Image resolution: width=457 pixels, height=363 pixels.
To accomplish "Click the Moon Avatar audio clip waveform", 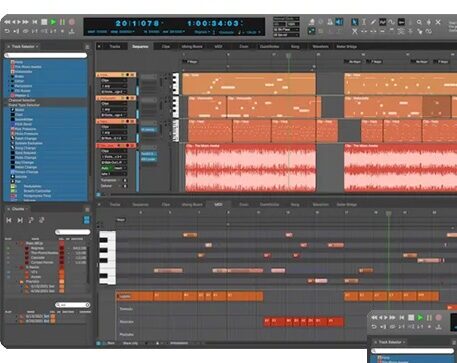I will click(x=250, y=168).
